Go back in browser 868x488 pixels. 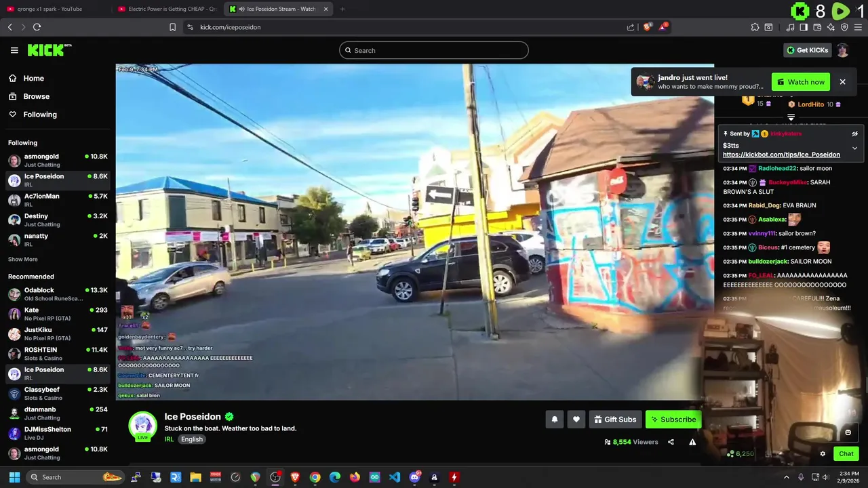10,27
